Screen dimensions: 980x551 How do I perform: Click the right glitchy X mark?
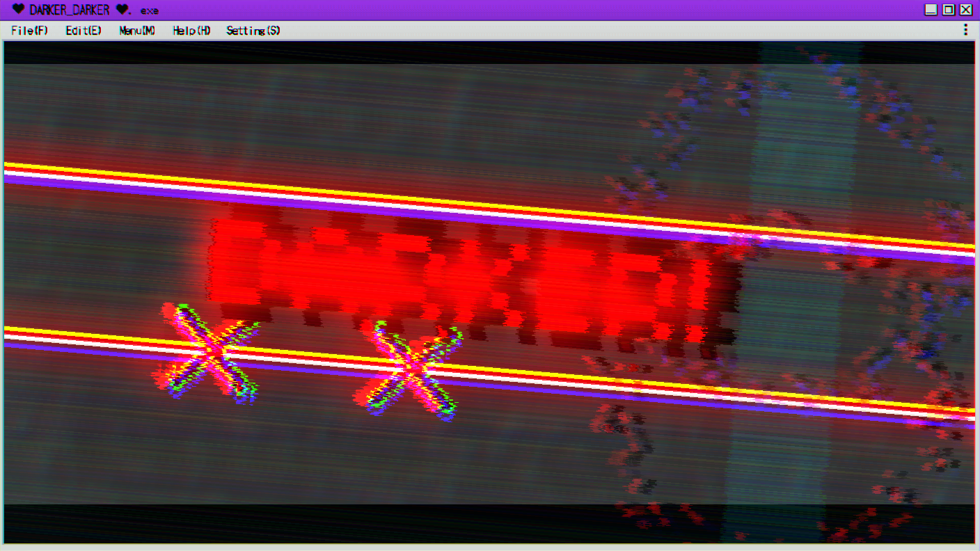(409, 370)
